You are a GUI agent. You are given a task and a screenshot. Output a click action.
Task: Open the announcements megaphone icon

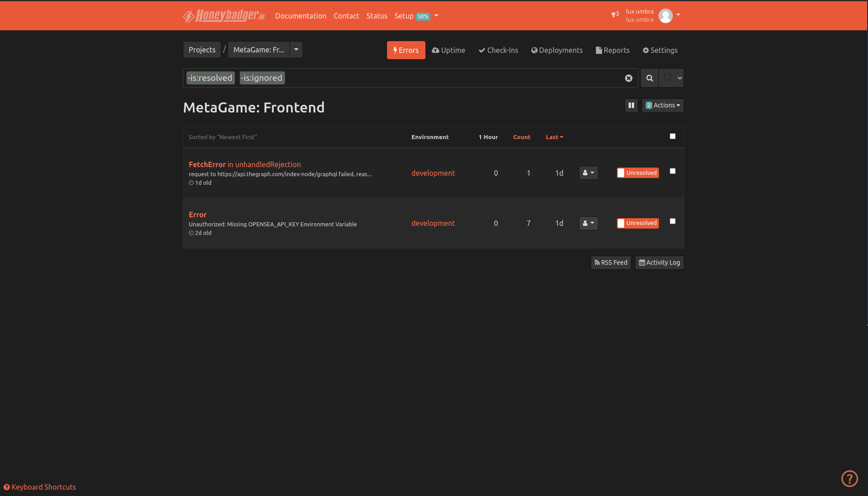tap(615, 14)
